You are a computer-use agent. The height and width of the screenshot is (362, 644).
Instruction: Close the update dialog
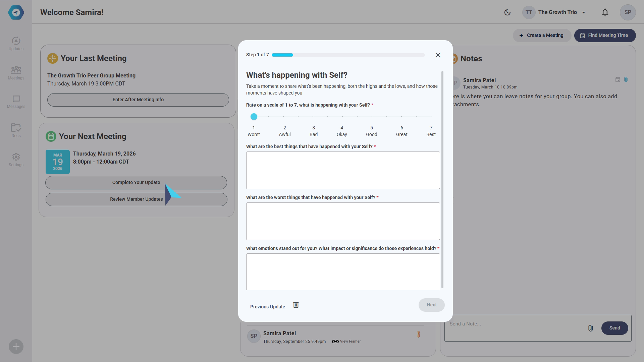[438, 55]
